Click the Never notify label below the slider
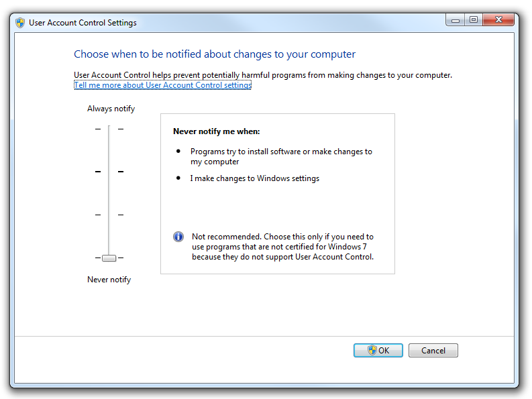 (x=109, y=280)
